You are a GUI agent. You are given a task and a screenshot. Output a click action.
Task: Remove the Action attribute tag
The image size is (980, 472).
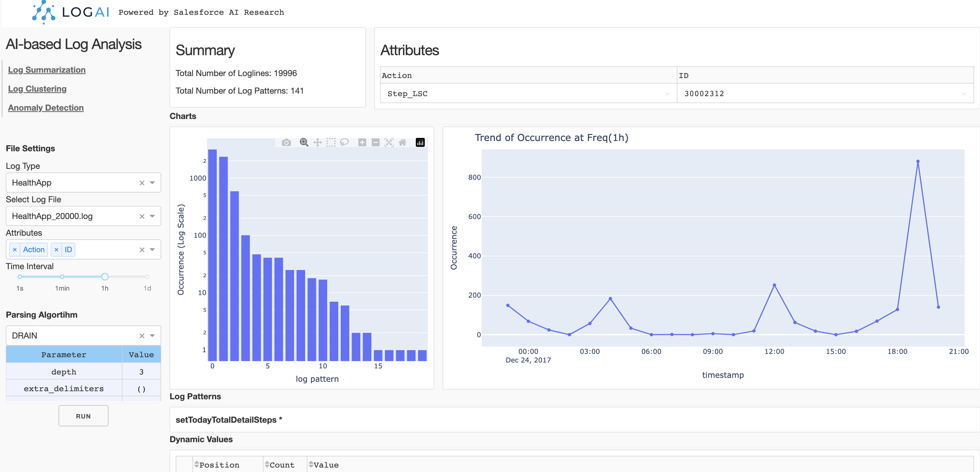coord(15,250)
